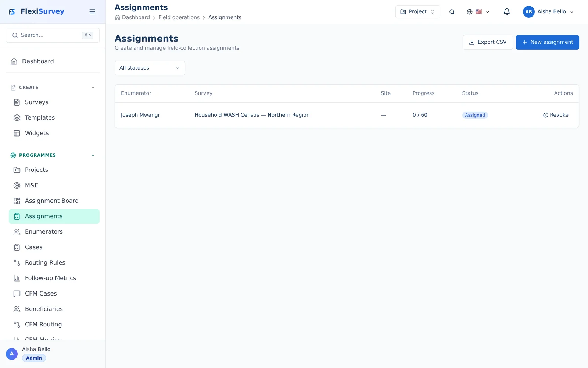588x368 pixels.
Task: Open the Aisha Bello account menu chevron
Action: pyautogui.click(x=572, y=12)
